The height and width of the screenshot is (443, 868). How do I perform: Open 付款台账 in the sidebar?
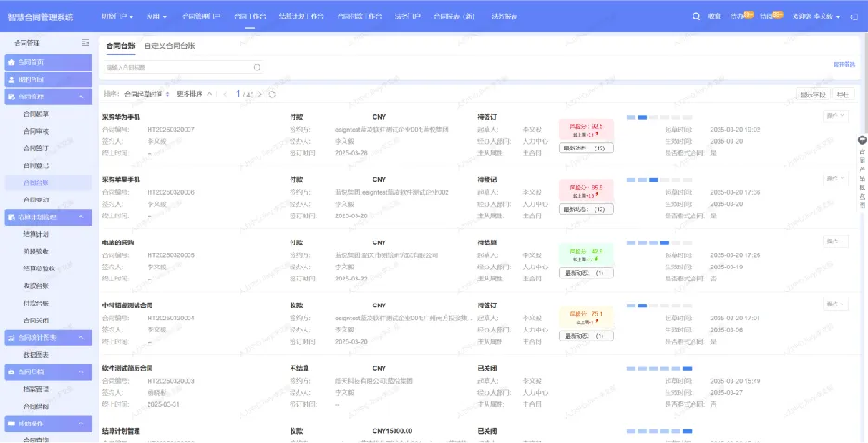coord(36,303)
